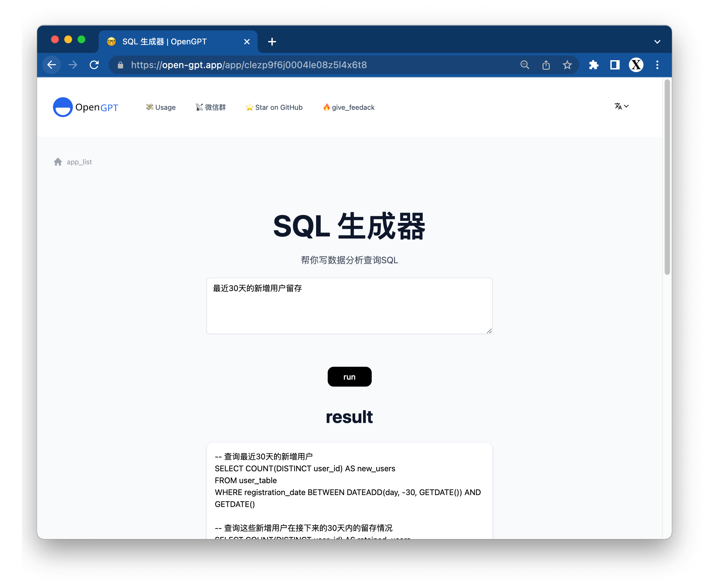Screen dimensions: 709x588
Task: Click the share page icon
Action: (546, 65)
